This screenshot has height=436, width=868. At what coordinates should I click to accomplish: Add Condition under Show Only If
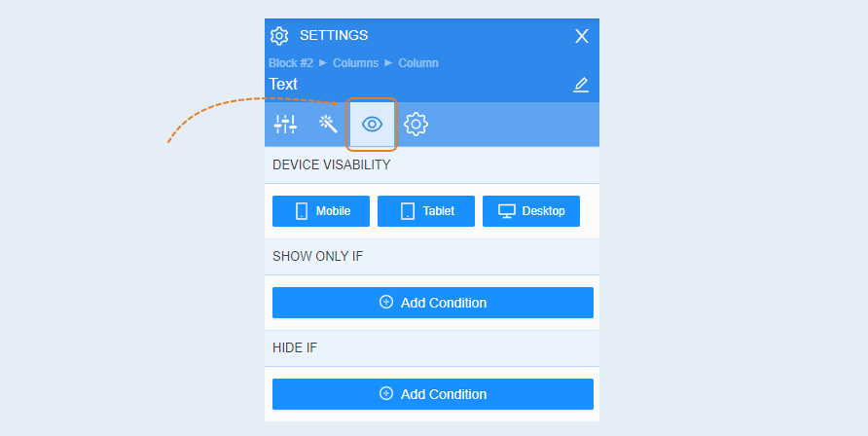(433, 303)
